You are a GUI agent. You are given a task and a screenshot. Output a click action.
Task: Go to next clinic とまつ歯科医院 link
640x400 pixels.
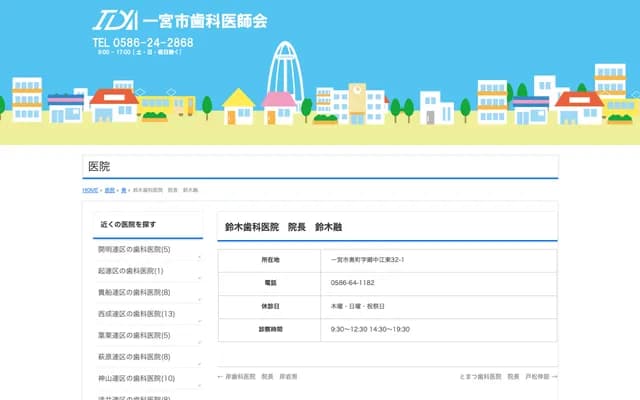(x=508, y=377)
